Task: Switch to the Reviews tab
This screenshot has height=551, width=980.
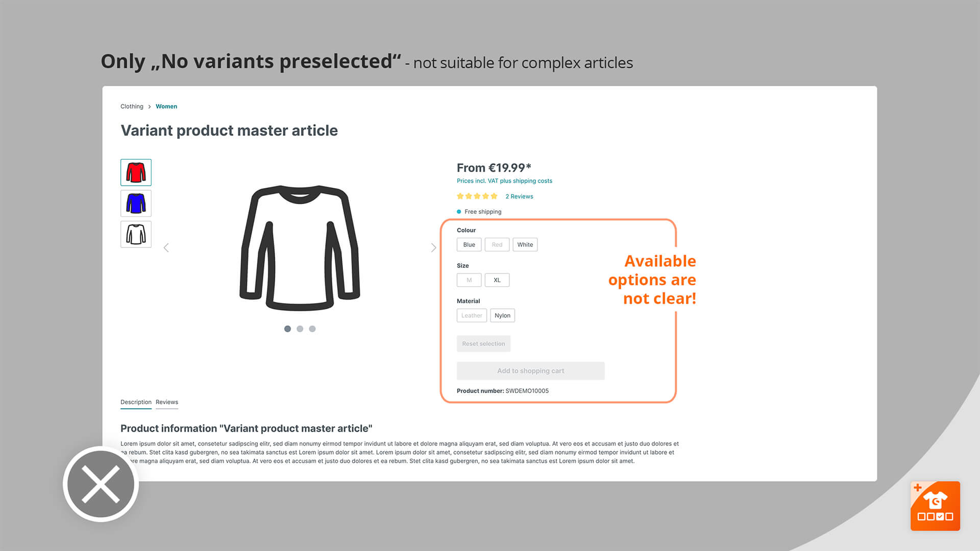Action: tap(166, 402)
